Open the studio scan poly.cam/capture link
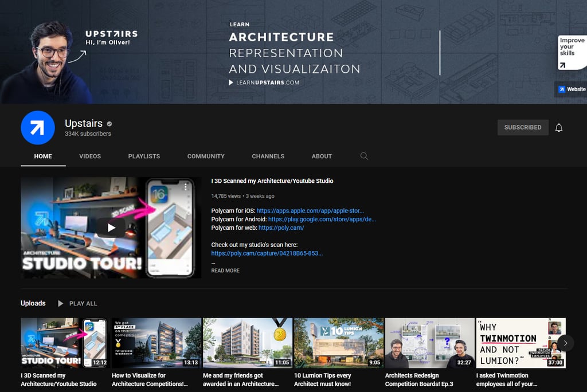The height and width of the screenshot is (392, 587). click(267, 253)
